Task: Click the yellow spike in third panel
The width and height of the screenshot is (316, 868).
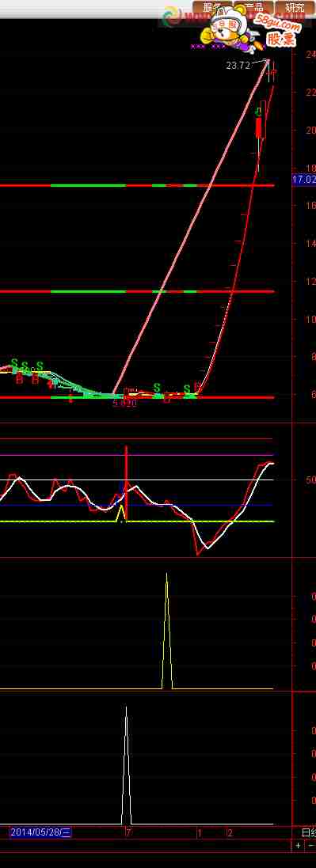Action: (167, 631)
